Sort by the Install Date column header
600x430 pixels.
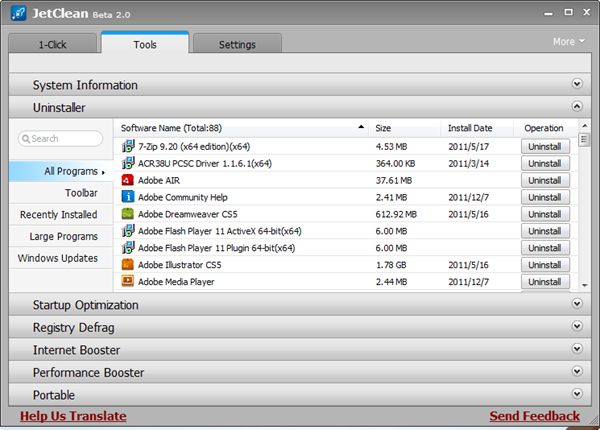pyautogui.click(x=477, y=128)
